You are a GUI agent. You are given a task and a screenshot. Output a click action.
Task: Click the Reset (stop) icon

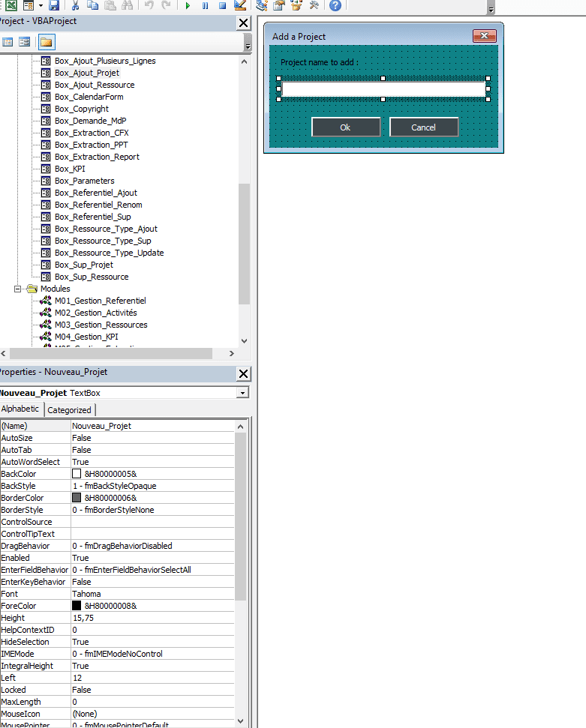[222, 5]
